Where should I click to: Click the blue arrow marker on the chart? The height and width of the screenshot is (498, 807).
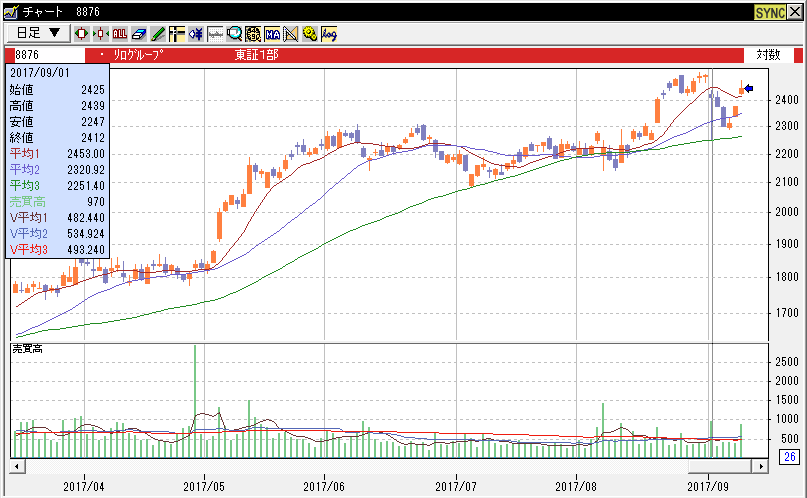click(749, 89)
